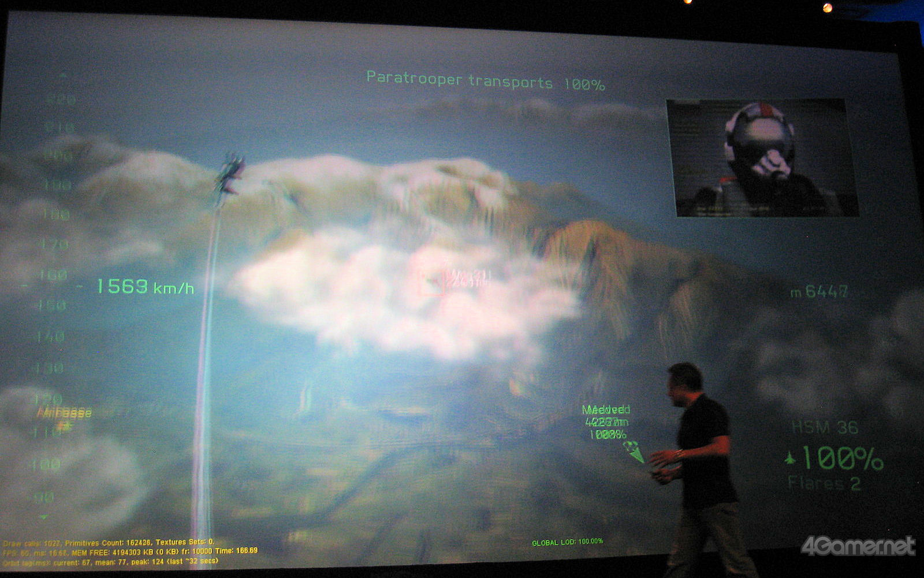Click the m 6447 altitude readout
The height and width of the screenshot is (578, 924).
[x=819, y=292]
